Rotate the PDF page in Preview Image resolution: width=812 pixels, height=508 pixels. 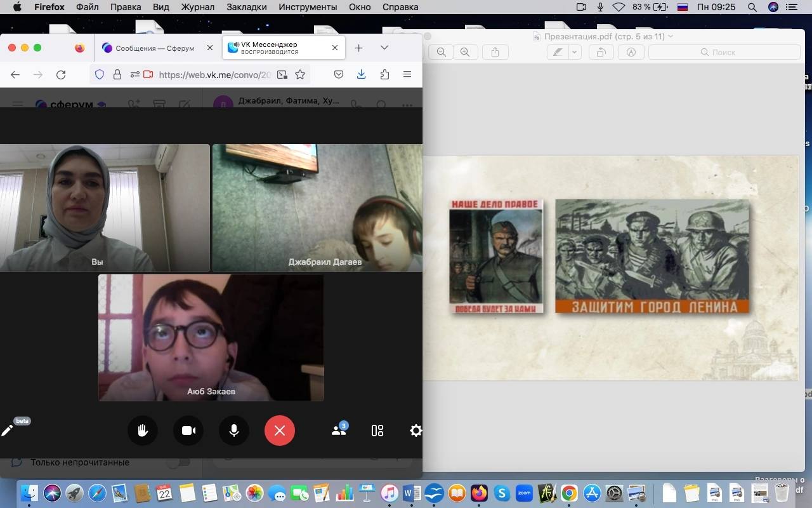pyautogui.click(x=600, y=52)
